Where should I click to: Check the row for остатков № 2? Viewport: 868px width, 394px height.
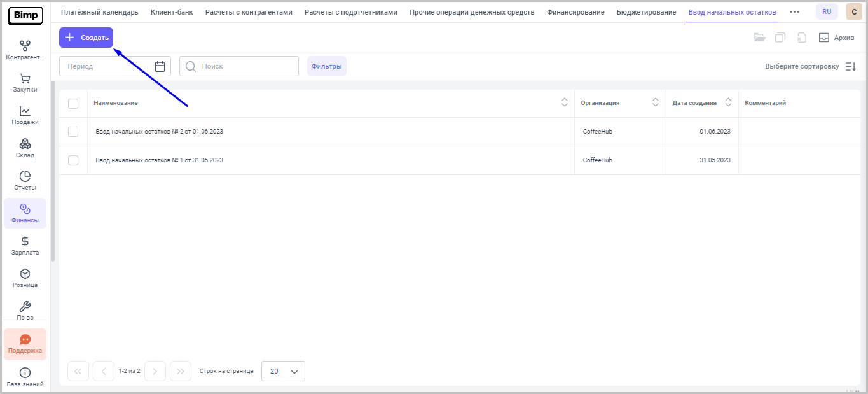[x=73, y=132]
